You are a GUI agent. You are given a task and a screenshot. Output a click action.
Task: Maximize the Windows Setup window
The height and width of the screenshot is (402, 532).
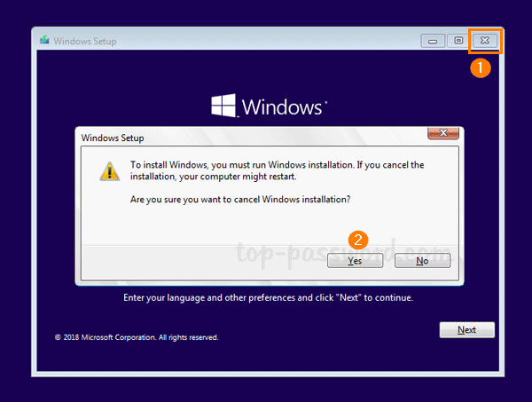(x=458, y=41)
